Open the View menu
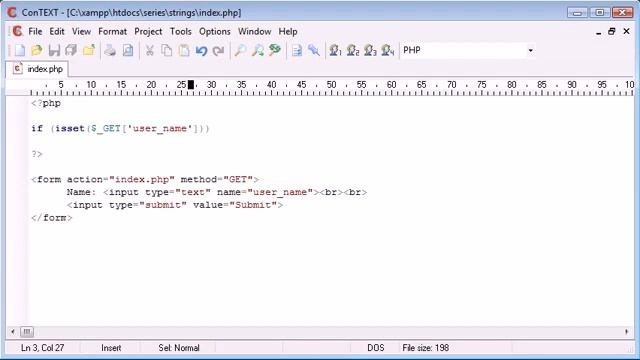 [81, 31]
